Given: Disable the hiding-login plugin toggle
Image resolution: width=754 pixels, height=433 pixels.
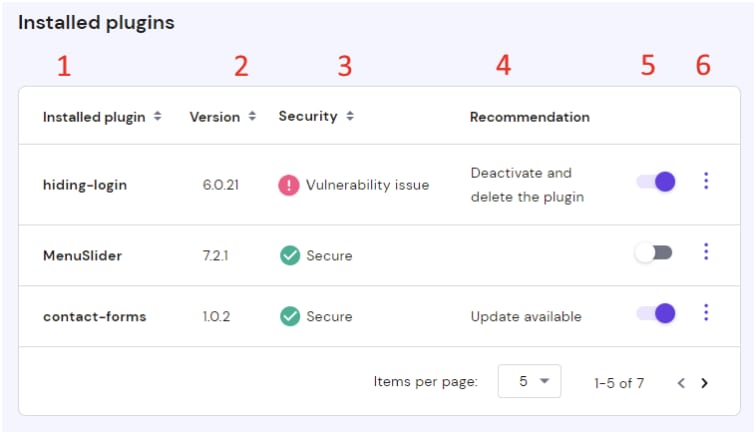Looking at the screenshot, I should click(x=656, y=182).
